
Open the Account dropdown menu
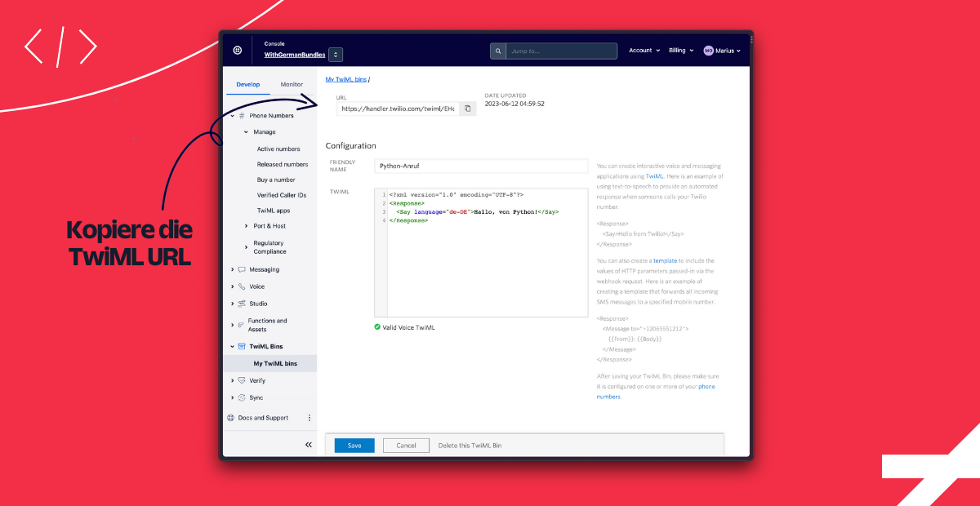click(x=644, y=51)
